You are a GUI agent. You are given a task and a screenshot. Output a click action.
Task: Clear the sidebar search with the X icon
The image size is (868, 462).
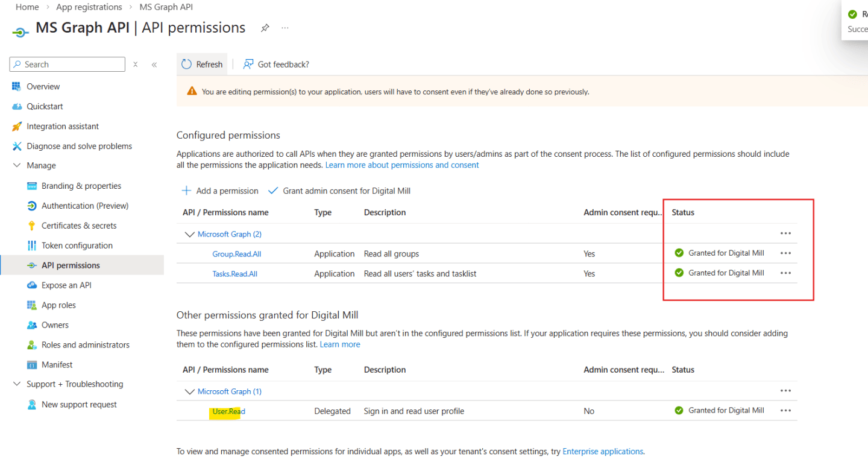(136, 65)
